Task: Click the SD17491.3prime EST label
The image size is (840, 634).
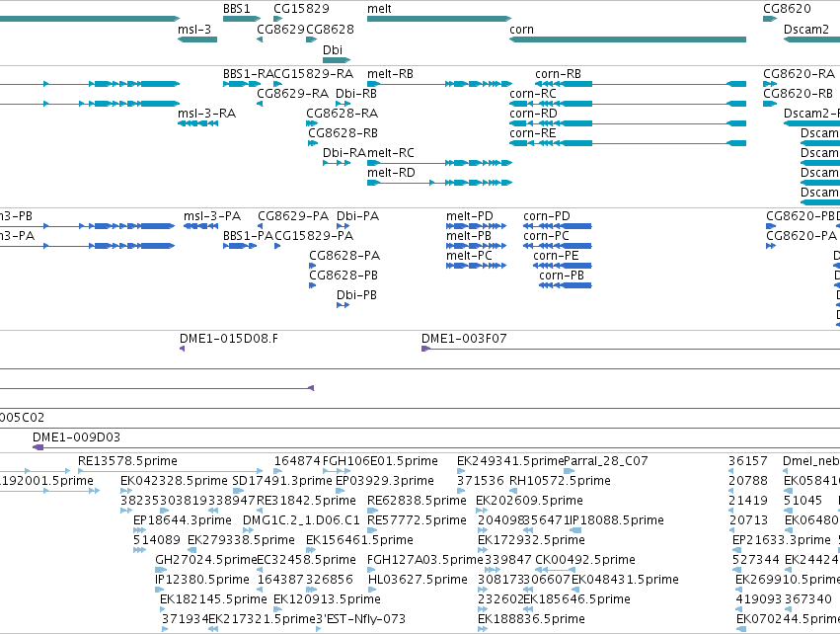Action: [x=282, y=481]
